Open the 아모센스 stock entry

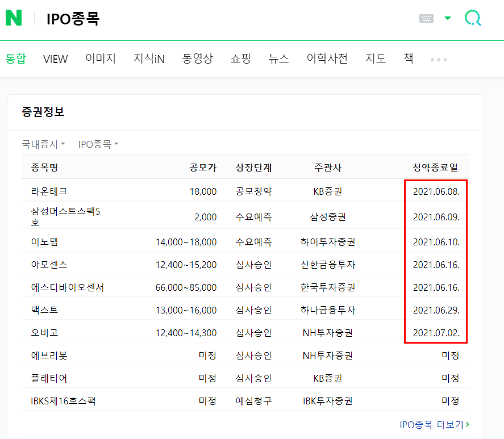[x=49, y=265]
